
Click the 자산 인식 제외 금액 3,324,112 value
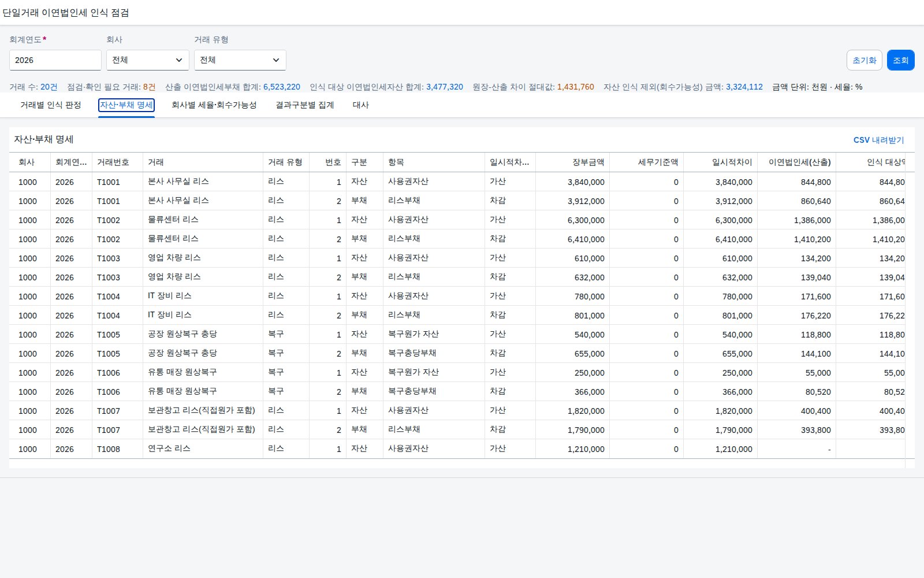(x=744, y=87)
